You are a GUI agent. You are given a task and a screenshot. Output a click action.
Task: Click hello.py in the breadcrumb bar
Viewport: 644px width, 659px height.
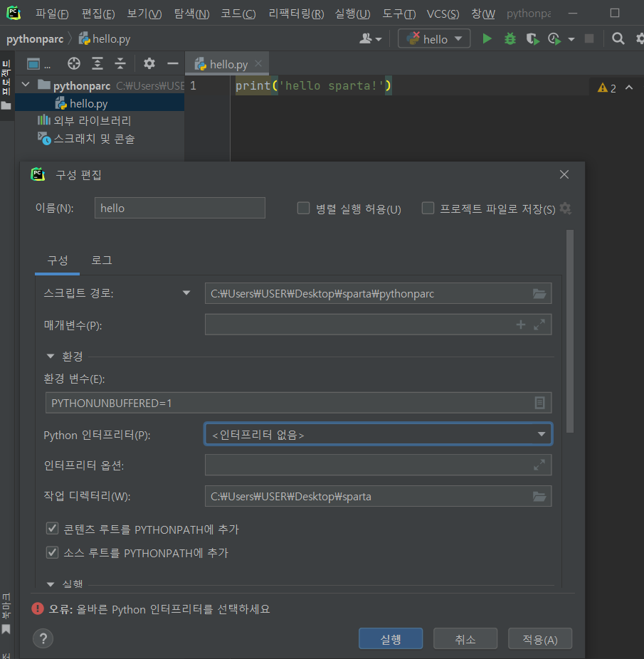[105, 39]
